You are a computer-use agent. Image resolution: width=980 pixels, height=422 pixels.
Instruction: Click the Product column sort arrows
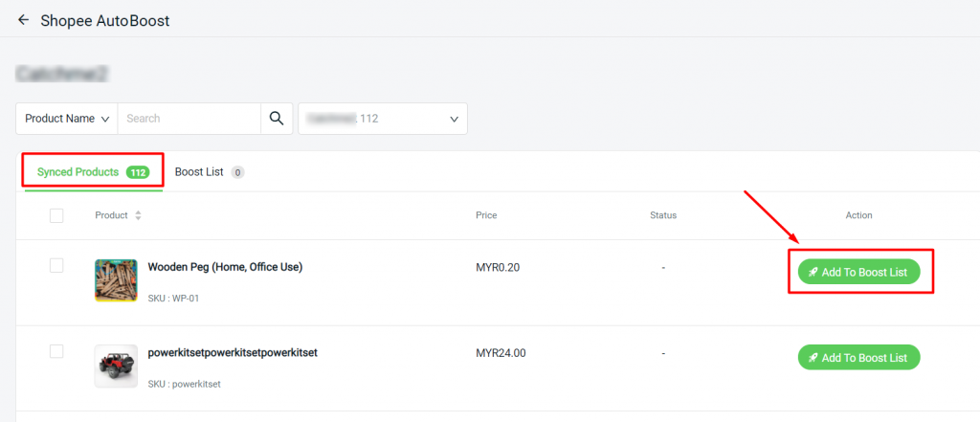point(138,216)
